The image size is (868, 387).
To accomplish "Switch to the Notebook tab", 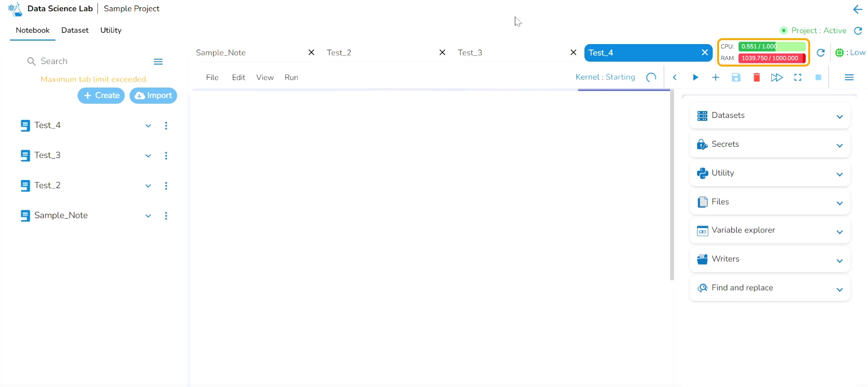I will pyautogui.click(x=33, y=30).
